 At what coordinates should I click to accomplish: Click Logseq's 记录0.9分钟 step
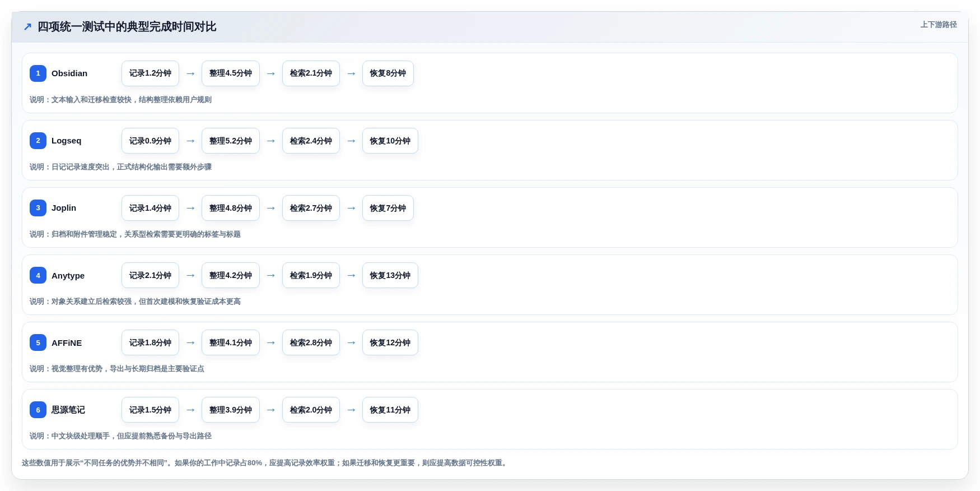[150, 141]
